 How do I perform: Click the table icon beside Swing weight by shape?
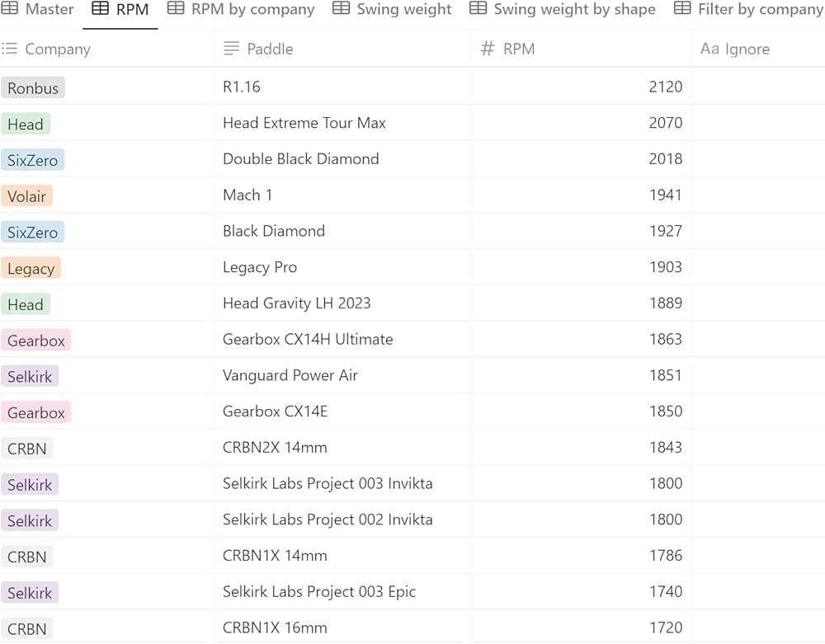pyautogui.click(x=478, y=9)
